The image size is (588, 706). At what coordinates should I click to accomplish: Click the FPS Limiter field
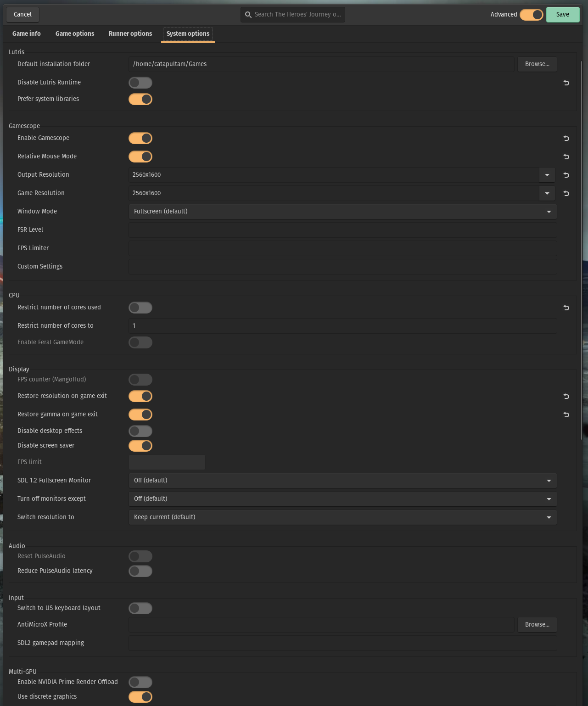pyautogui.click(x=343, y=248)
